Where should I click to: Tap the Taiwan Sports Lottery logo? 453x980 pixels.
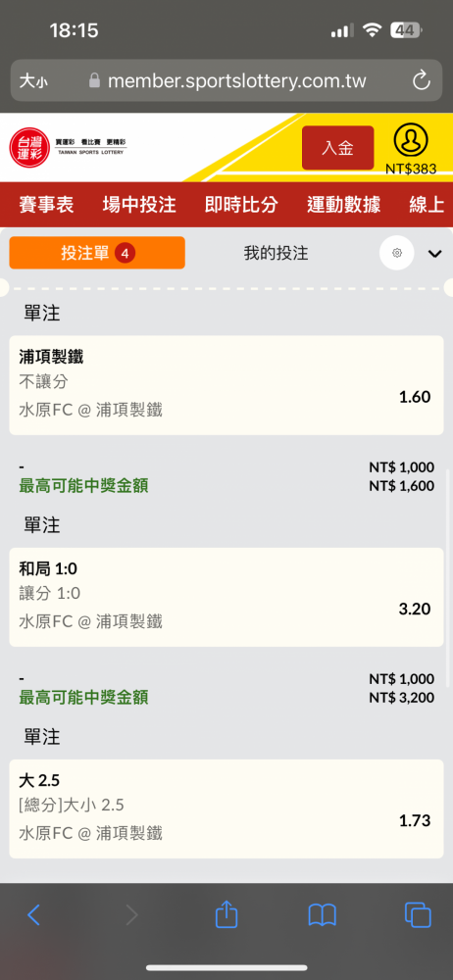[x=69, y=148]
